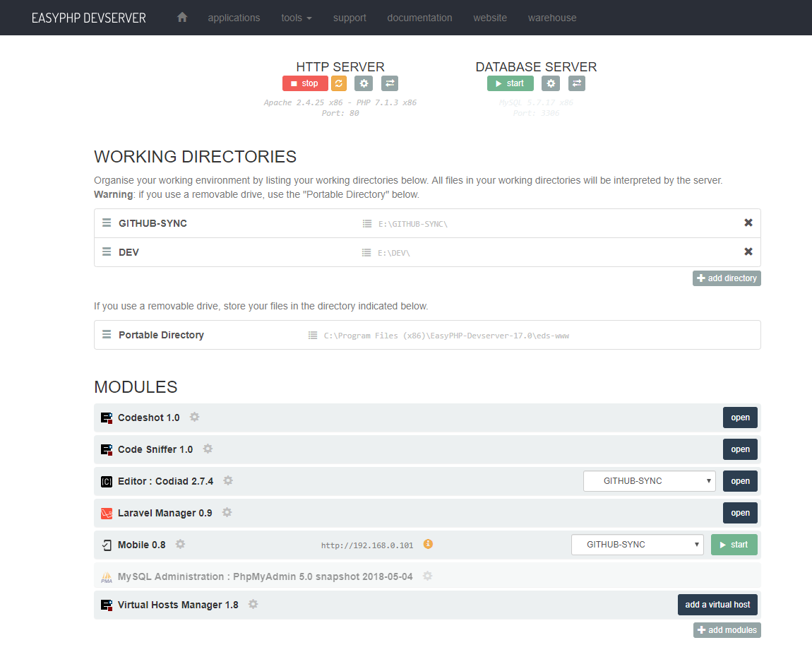
Task: Open Codeshot 1.0 settings gear
Action: coord(194,417)
